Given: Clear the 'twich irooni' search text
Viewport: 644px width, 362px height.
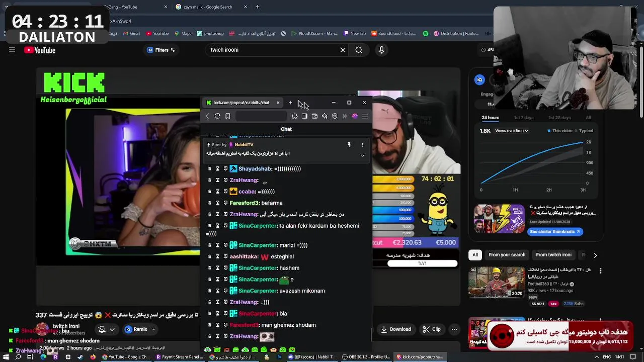Looking at the screenshot, I should click(343, 50).
